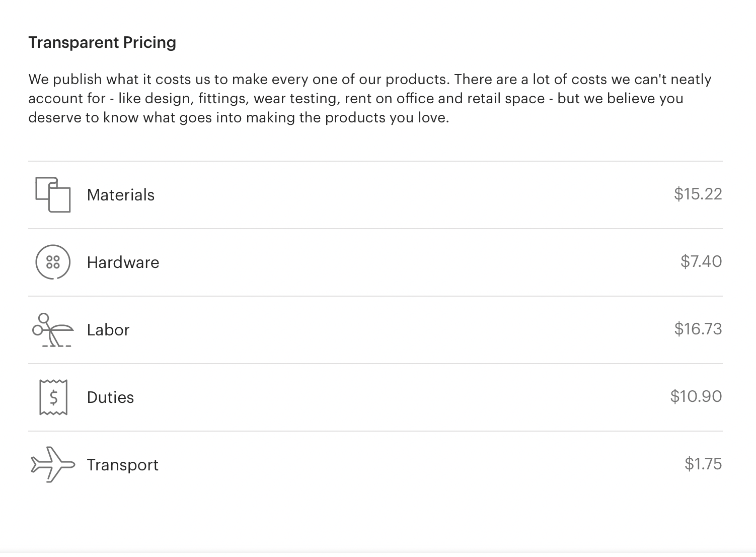Select the Materials label
The height and width of the screenshot is (557, 756).
(x=121, y=195)
